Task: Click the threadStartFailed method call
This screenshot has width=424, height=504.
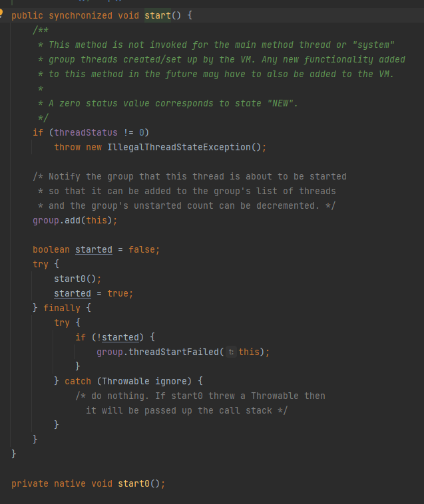Action: 174,352
